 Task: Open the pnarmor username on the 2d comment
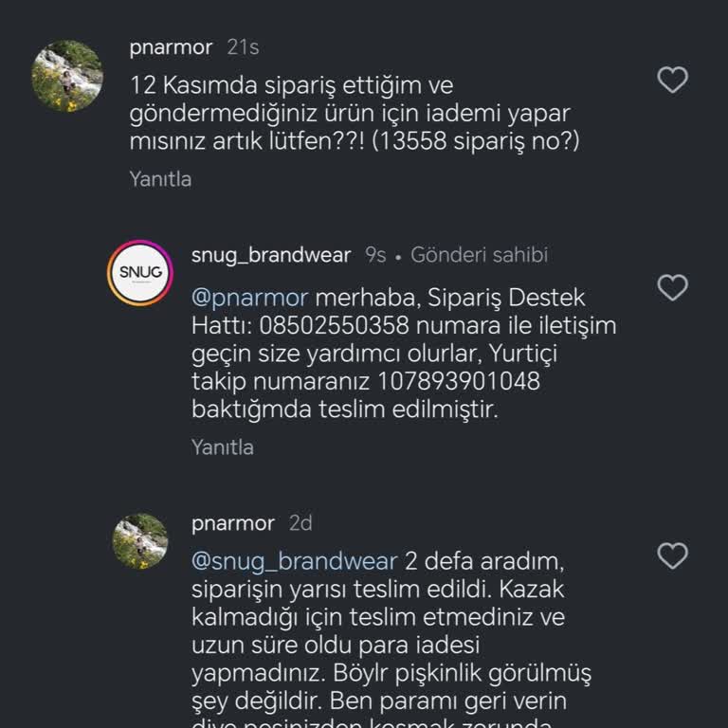232,523
